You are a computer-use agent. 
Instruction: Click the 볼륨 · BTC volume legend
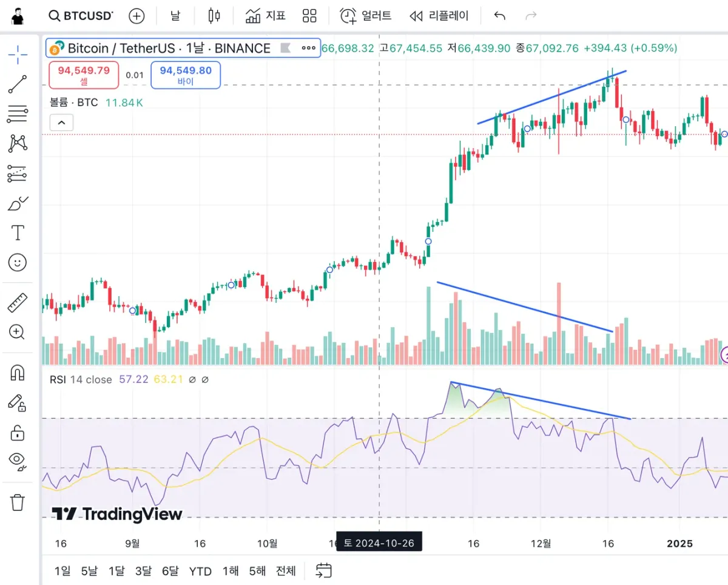point(73,103)
